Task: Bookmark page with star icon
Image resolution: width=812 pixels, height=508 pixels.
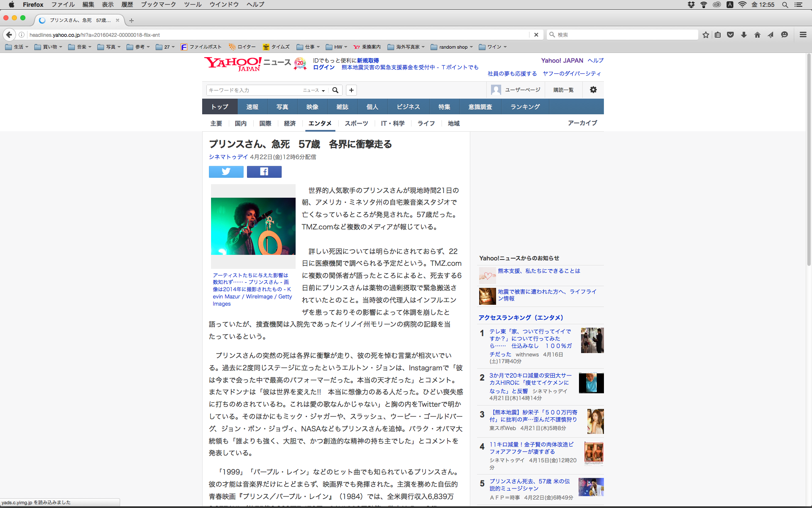Action: click(x=705, y=35)
